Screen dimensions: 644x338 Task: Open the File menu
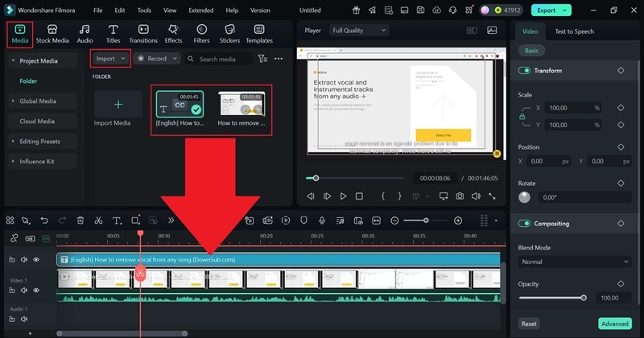97,10
